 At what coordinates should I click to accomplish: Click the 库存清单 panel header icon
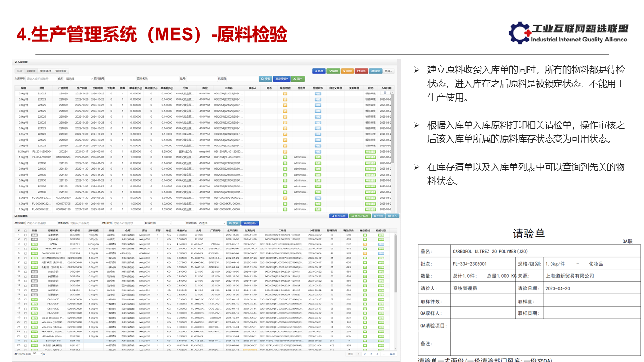tap(16, 216)
